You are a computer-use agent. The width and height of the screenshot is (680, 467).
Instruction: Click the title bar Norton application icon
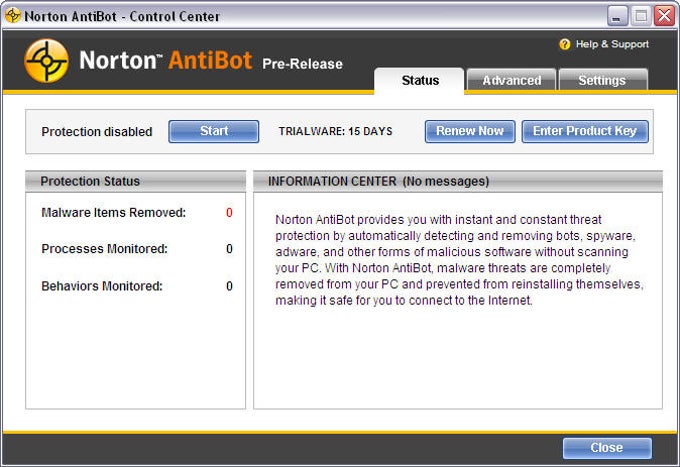click(13, 16)
